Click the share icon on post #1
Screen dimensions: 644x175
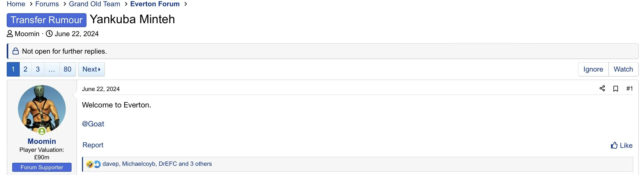point(602,88)
